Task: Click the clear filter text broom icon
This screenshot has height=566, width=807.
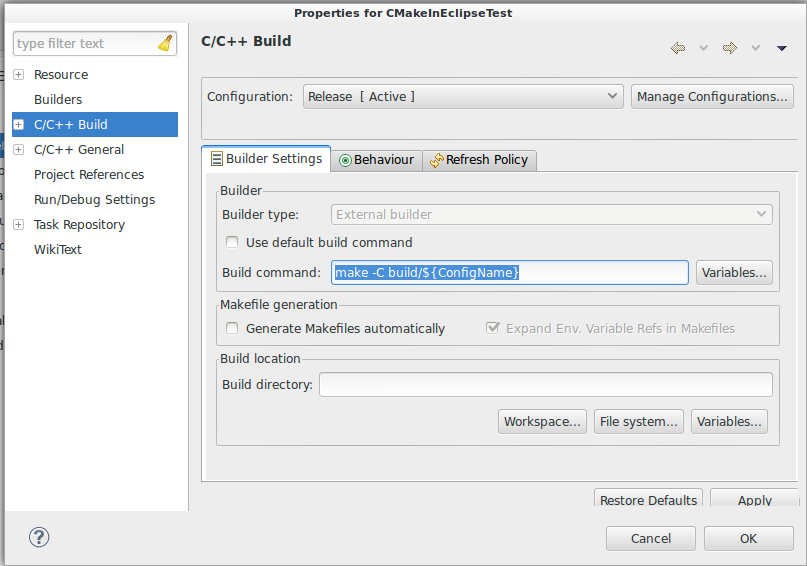Action: [165, 44]
